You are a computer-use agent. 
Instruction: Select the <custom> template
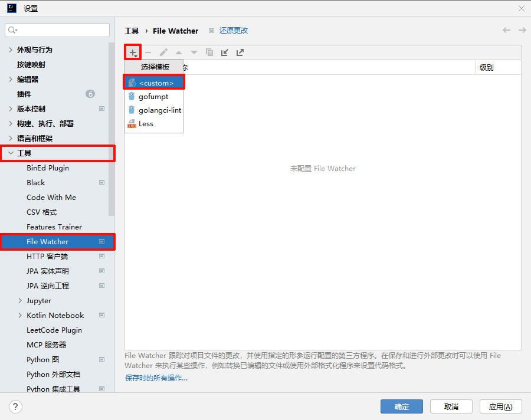[154, 83]
